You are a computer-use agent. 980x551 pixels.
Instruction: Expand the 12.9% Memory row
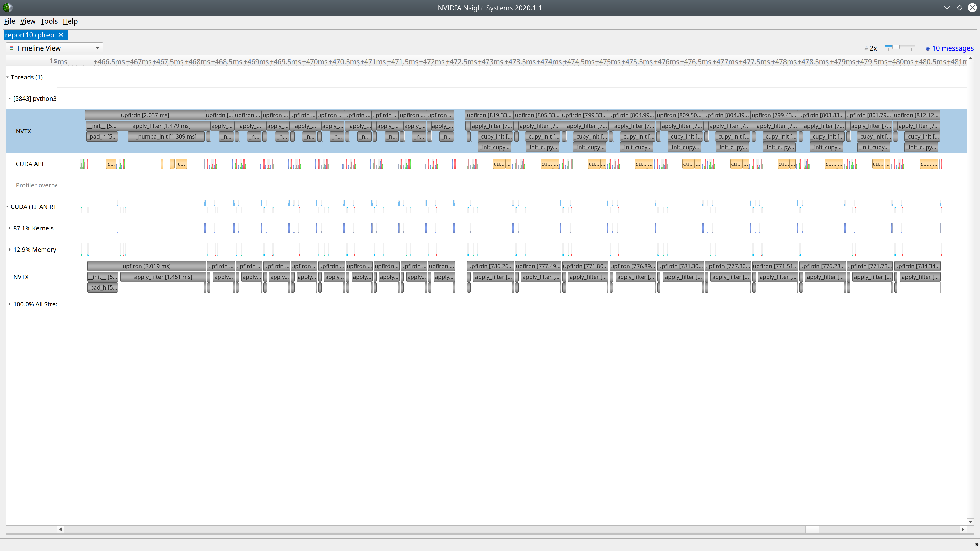9,249
